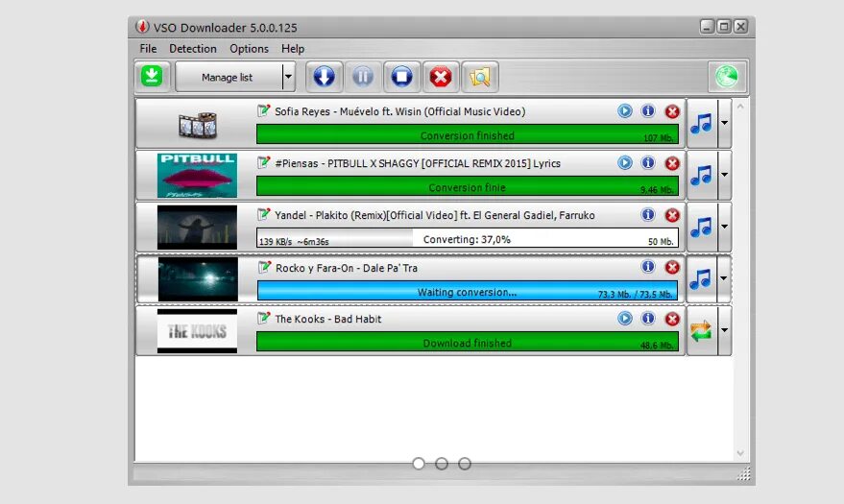Viewport: 844px width, 504px height.
Task: Play The Kooks Bad Habit video
Action: tap(624, 318)
